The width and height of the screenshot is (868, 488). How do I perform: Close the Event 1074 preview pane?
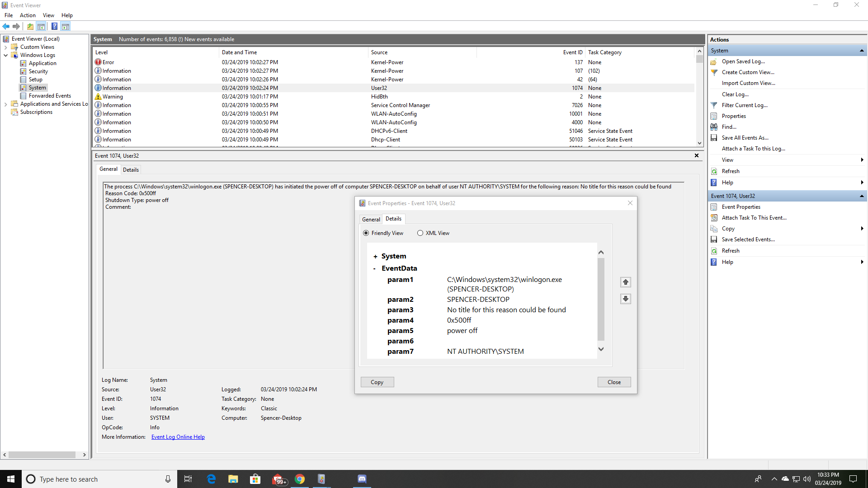tap(697, 155)
